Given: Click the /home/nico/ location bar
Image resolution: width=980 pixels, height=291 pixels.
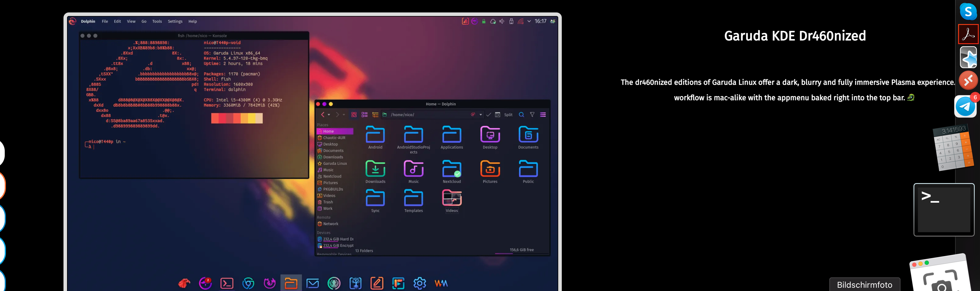Looking at the screenshot, I should pyautogui.click(x=432, y=115).
